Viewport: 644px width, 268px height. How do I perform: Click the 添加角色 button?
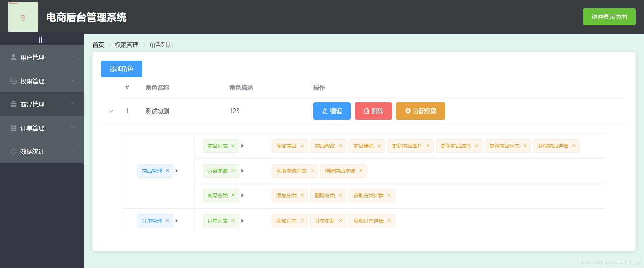pos(121,69)
